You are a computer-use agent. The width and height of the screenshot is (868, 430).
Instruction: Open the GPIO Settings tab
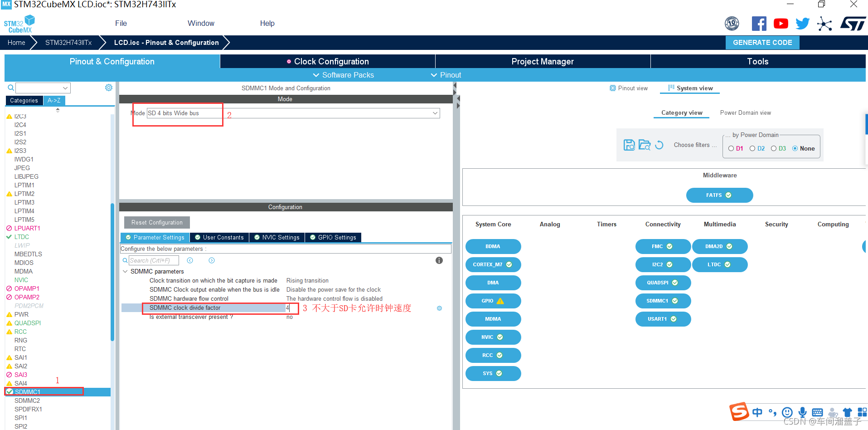pyautogui.click(x=333, y=237)
